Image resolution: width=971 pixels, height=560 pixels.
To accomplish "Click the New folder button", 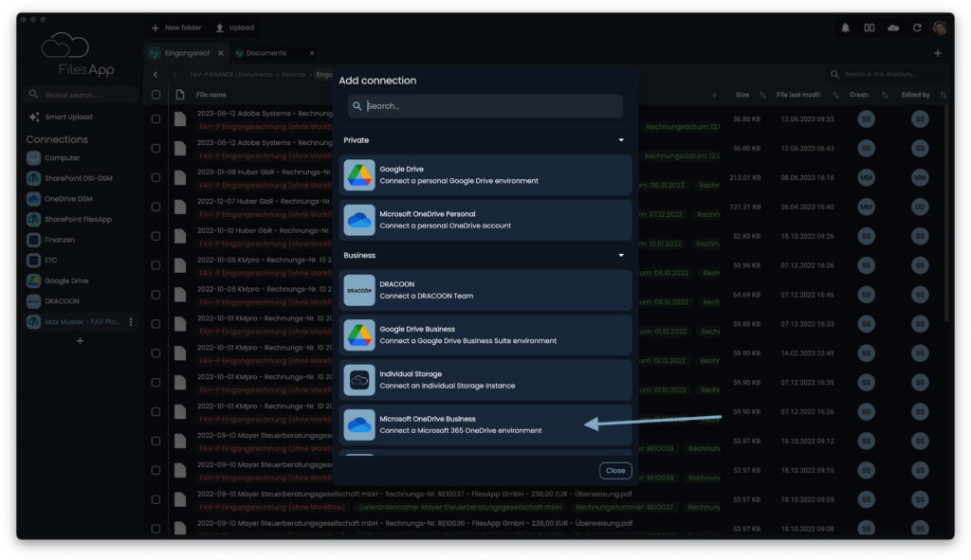I will 176,27.
